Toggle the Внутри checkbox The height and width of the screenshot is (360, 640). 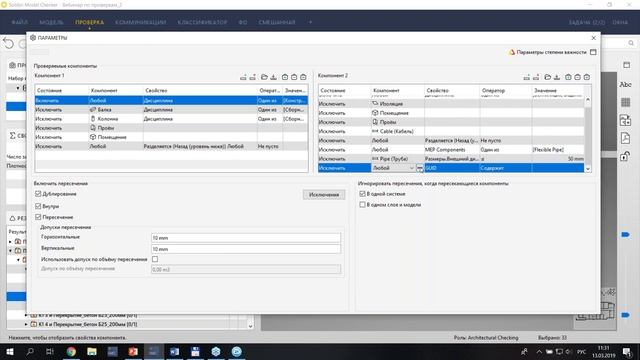point(38,206)
